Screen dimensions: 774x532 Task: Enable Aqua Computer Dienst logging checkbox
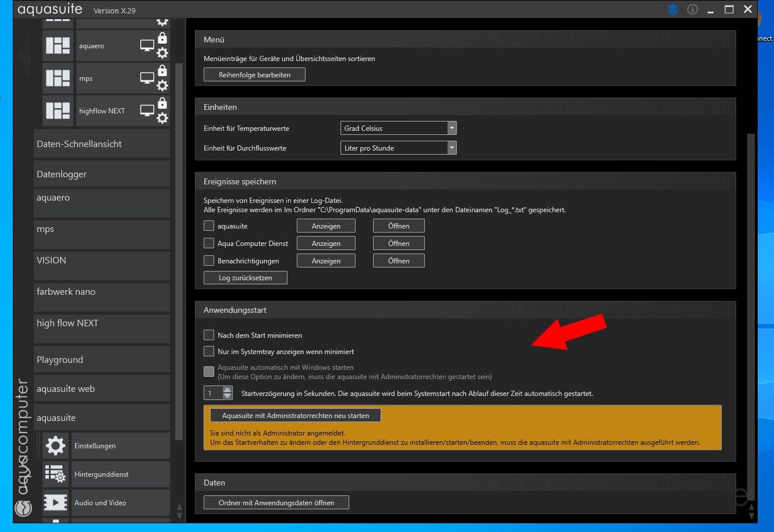coord(209,243)
